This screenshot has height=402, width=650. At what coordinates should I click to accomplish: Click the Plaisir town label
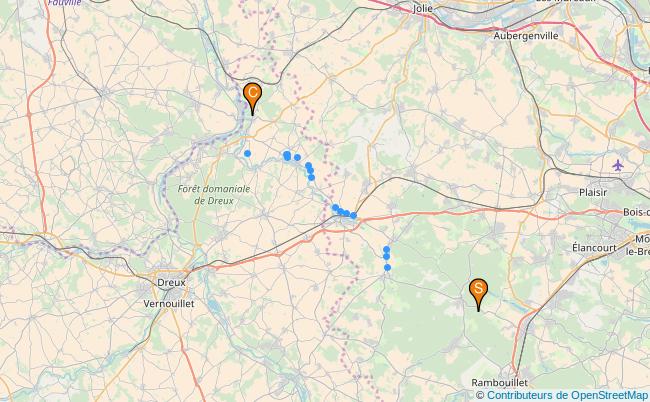click(x=593, y=193)
